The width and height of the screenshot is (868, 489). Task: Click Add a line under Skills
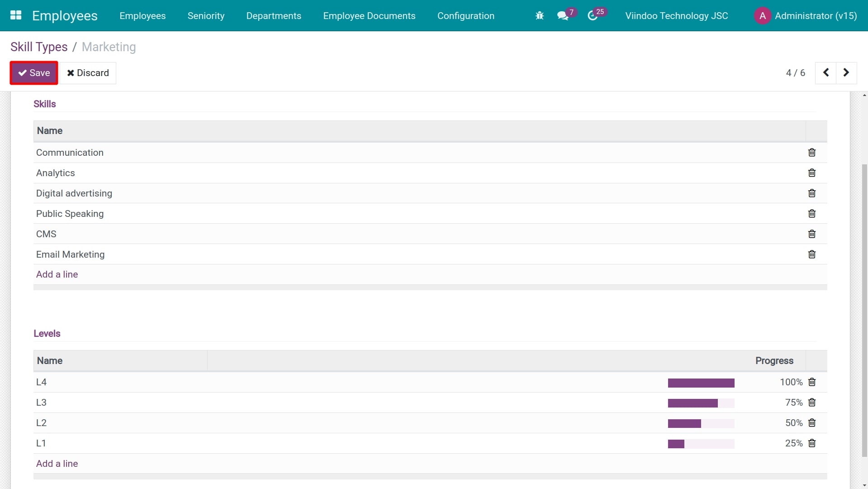tap(57, 274)
